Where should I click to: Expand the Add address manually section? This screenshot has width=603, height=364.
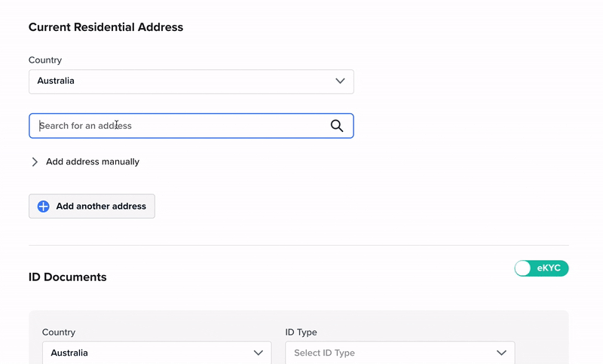pyautogui.click(x=93, y=162)
